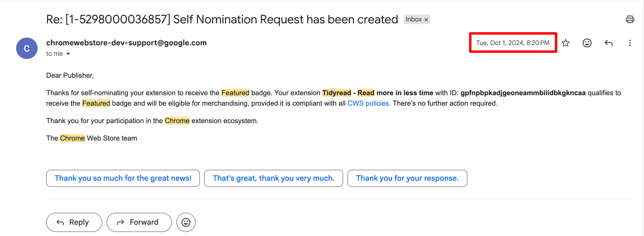Screen dimensions: 644x236
Task: Open the CWS policies link
Action: coord(368,103)
